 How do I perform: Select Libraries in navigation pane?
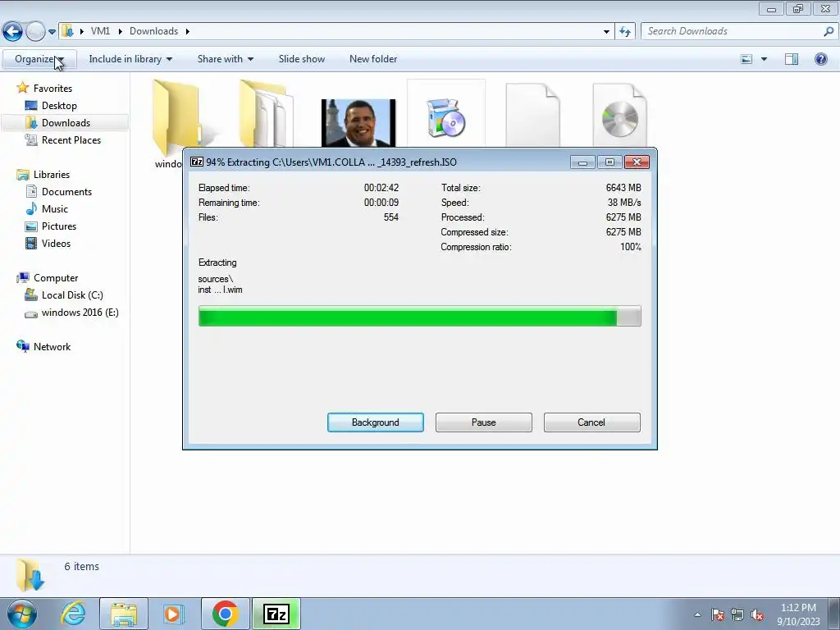tap(52, 175)
